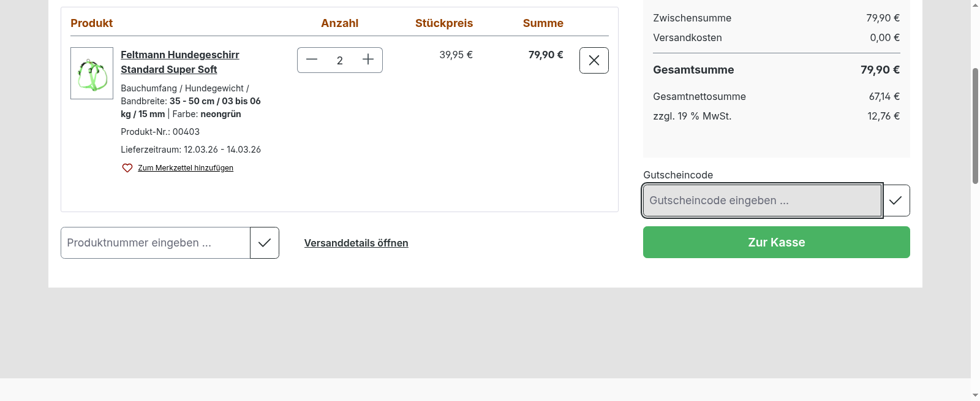
Task: Apply the voucher code via its checkmark icon
Action: click(x=895, y=200)
